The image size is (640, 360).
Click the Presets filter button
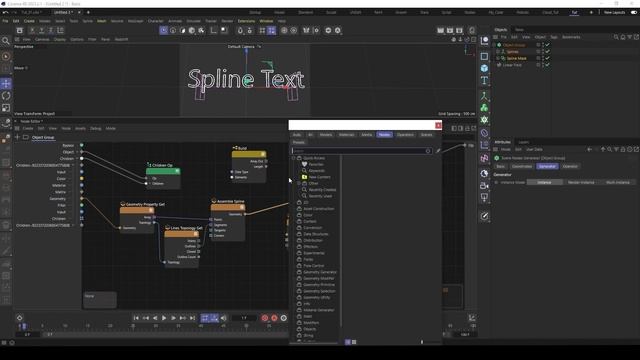point(298,142)
